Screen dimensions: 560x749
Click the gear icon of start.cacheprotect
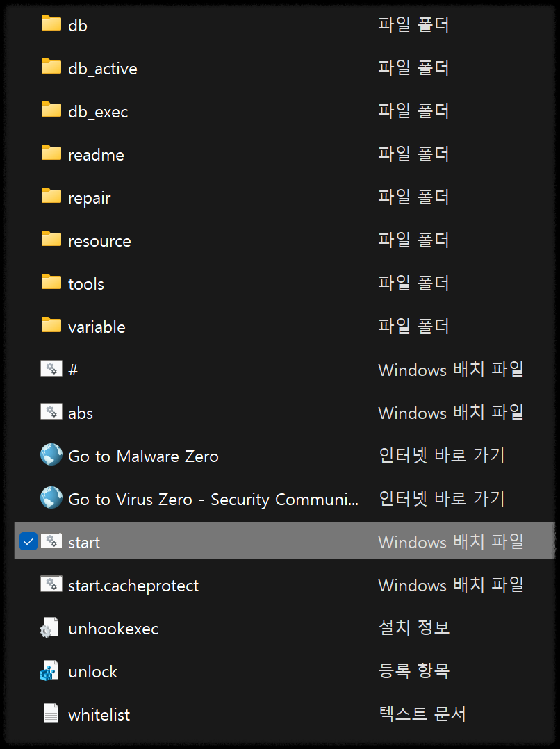click(51, 585)
